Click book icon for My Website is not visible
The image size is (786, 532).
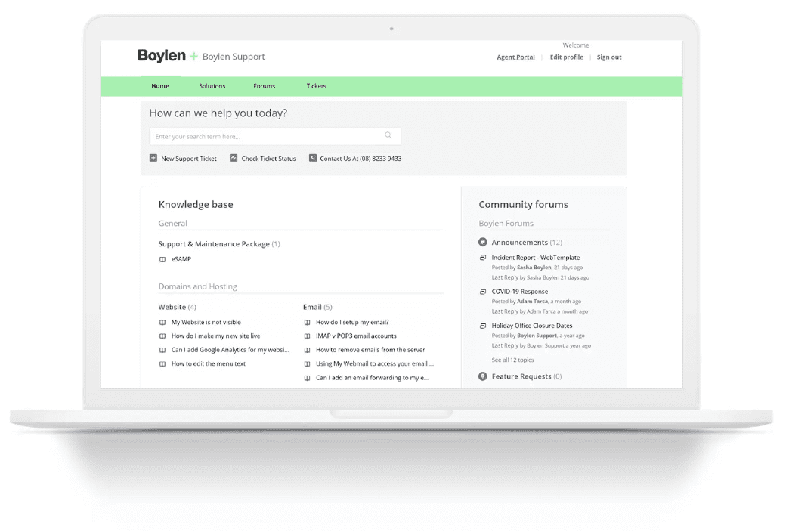pyautogui.click(x=162, y=323)
